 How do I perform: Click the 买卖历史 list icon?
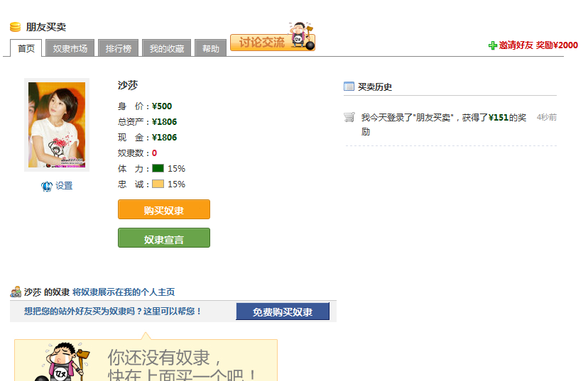[349, 87]
